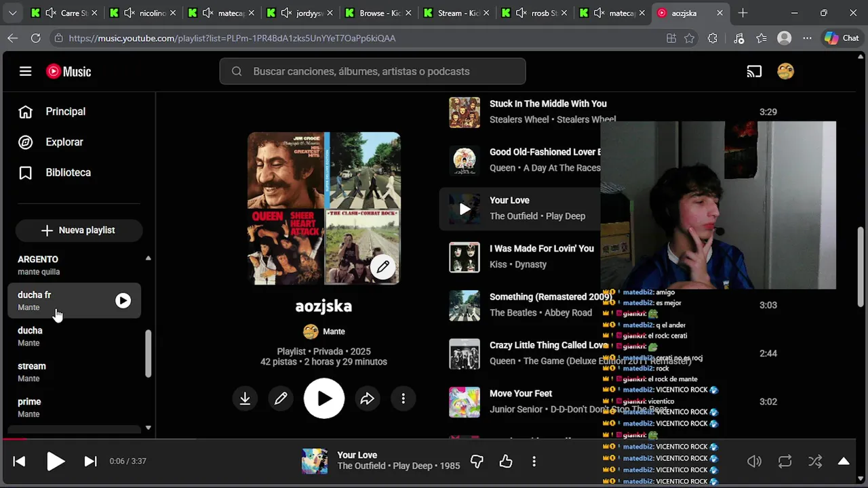Open playlist more options menu
The image size is (868, 488).
(403, 399)
